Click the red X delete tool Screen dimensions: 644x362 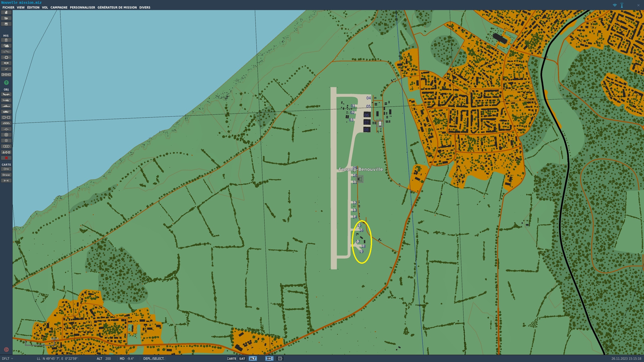point(6,158)
